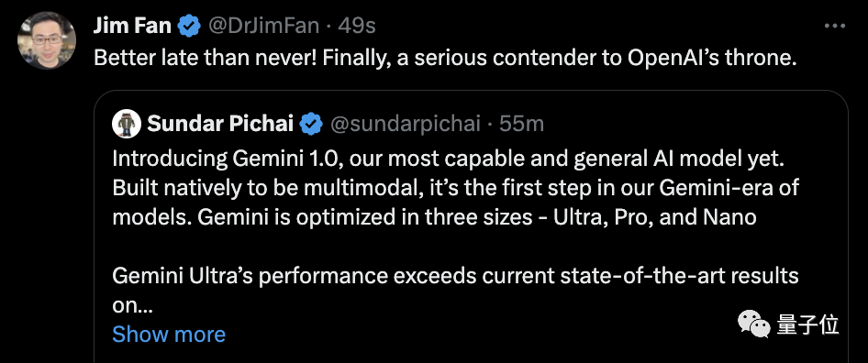This screenshot has height=363, width=868.
Task: Open the Jim Fan display name
Action: 133,26
